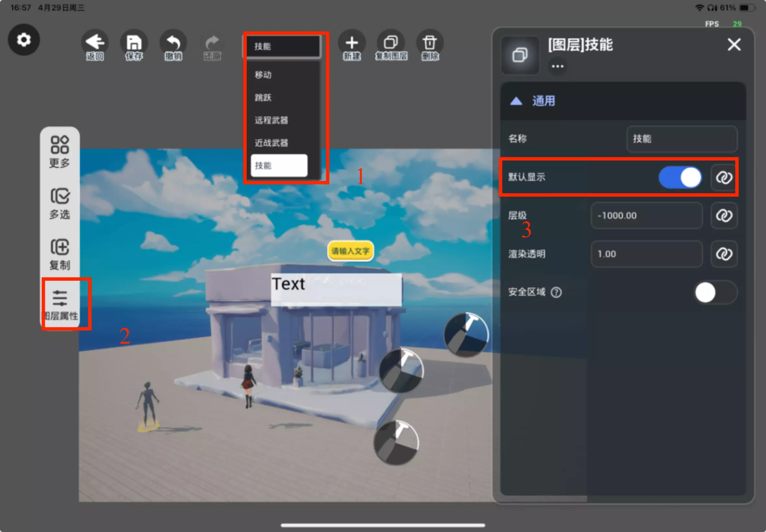Open the three-dots menu under layer title
This screenshot has width=766, height=532.
(557, 66)
